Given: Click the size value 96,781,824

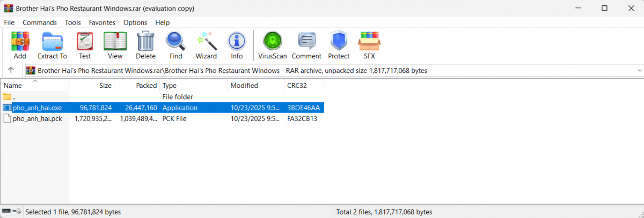Looking at the screenshot, I should click(96, 108).
